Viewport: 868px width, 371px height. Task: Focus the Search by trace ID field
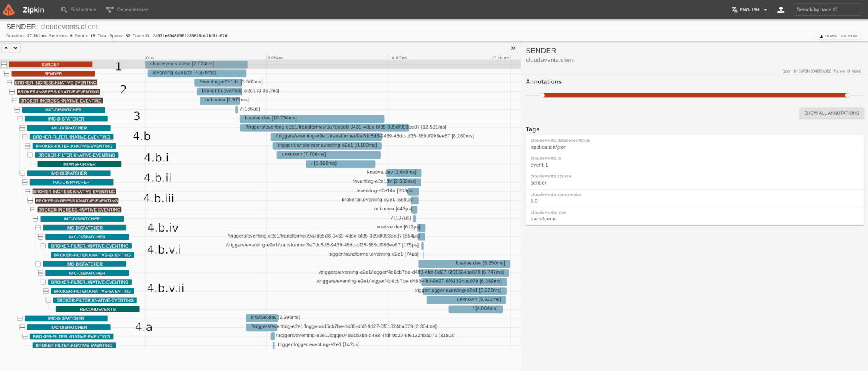point(827,9)
